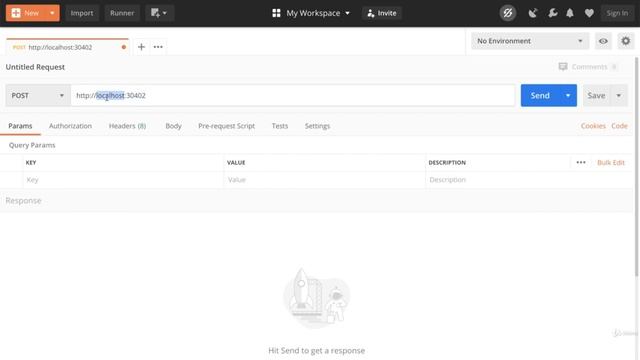640x360 pixels.
Task: Switch to the Tests tab
Action: [280, 126]
